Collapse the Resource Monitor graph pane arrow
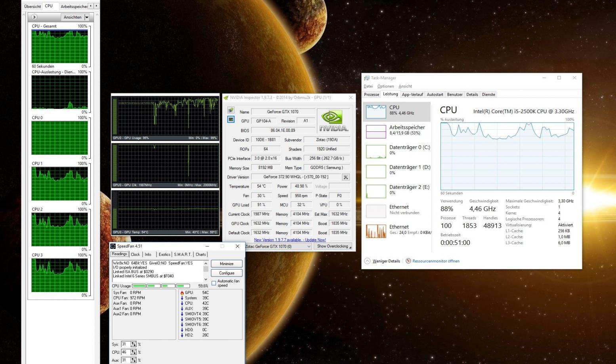 pyautogui.click(x=34, y=17)
